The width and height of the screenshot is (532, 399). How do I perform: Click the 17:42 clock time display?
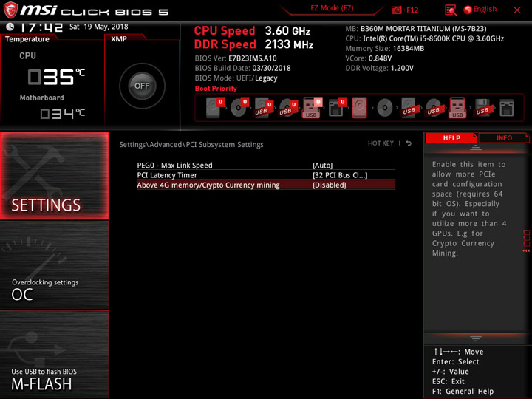41,27
